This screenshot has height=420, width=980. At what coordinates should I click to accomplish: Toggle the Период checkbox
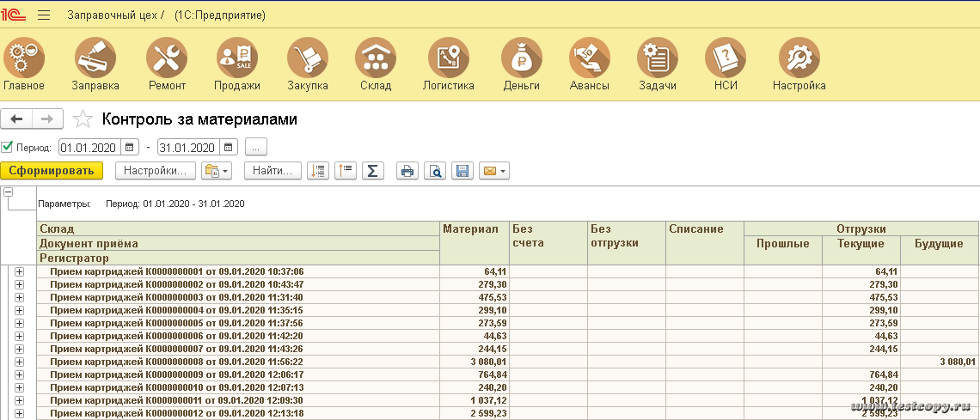[x=8, y=147]
